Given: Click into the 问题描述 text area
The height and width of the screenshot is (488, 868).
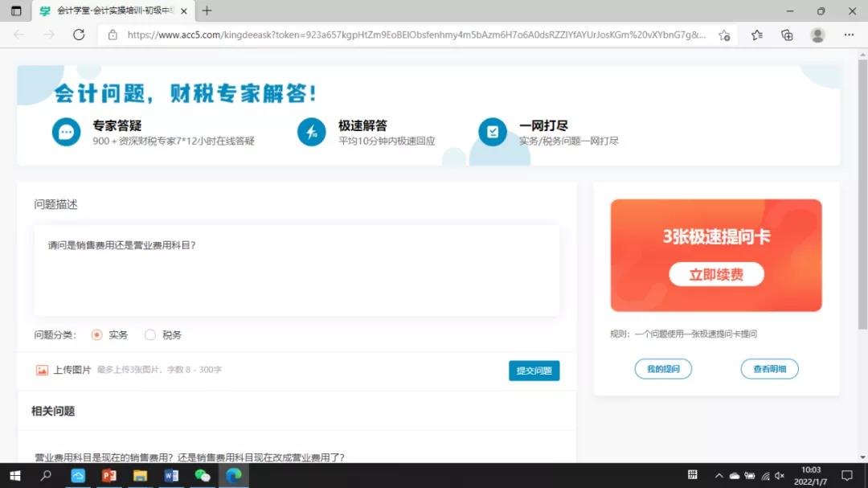Looking at the screenshot, I should [297, 271].
